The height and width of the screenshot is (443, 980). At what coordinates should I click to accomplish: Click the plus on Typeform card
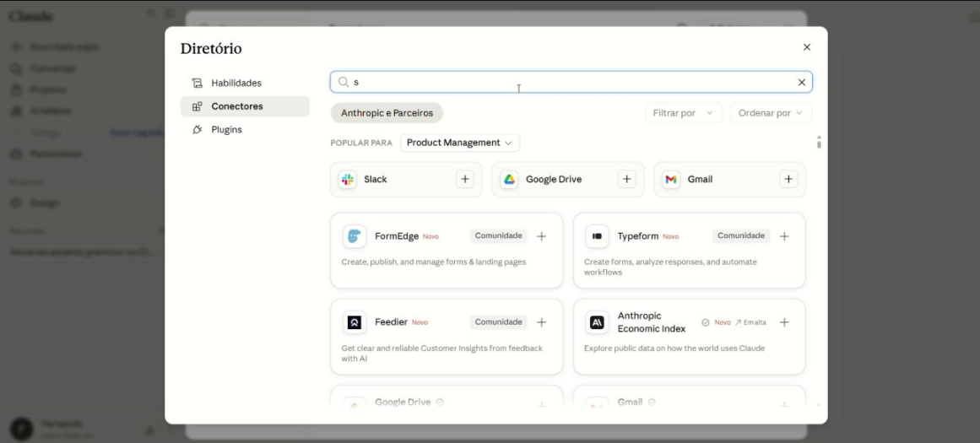(784, 236)
